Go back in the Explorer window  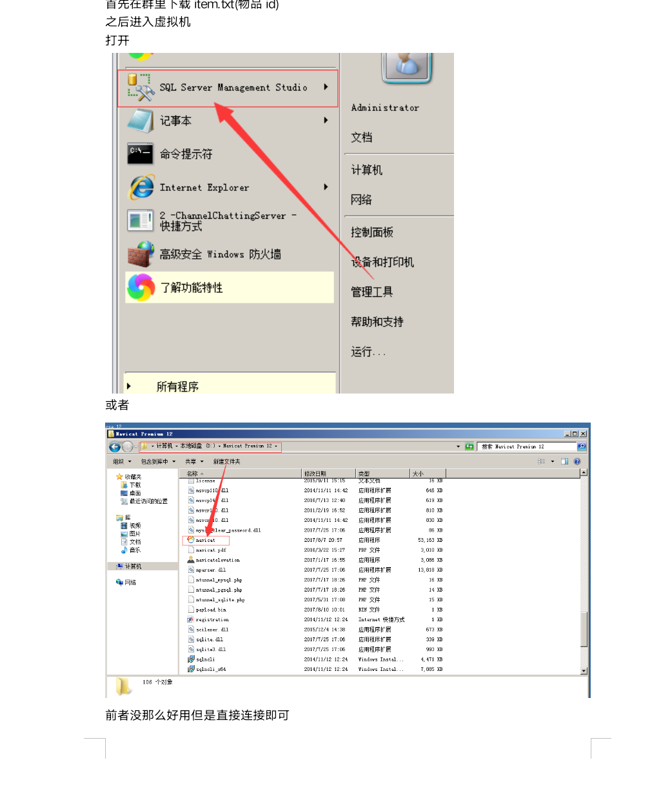(x=115, y=446)
